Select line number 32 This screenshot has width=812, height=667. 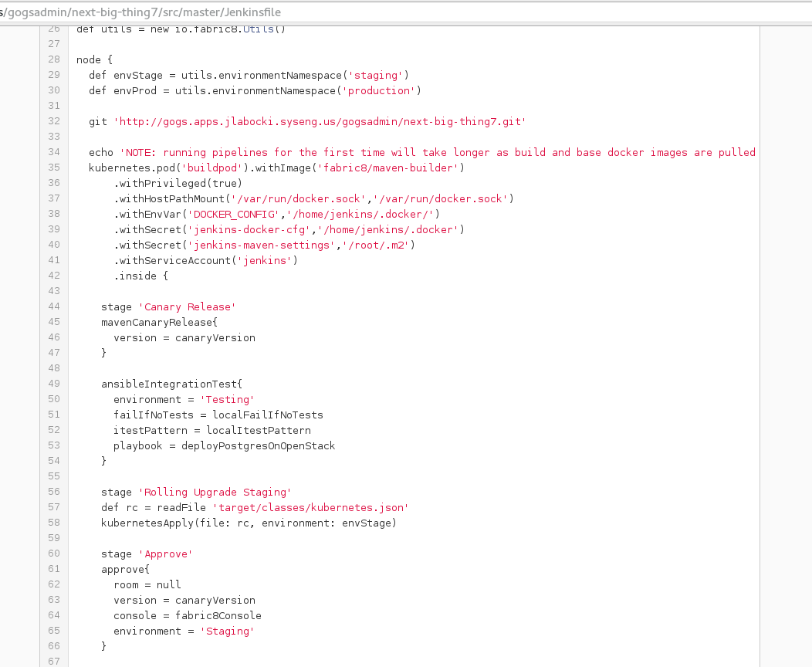(x=54, y=121)
